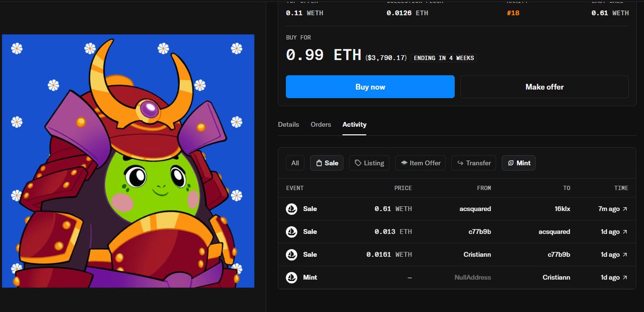Click the EVENT column header
Screen dimensions: 644x312
295,188
